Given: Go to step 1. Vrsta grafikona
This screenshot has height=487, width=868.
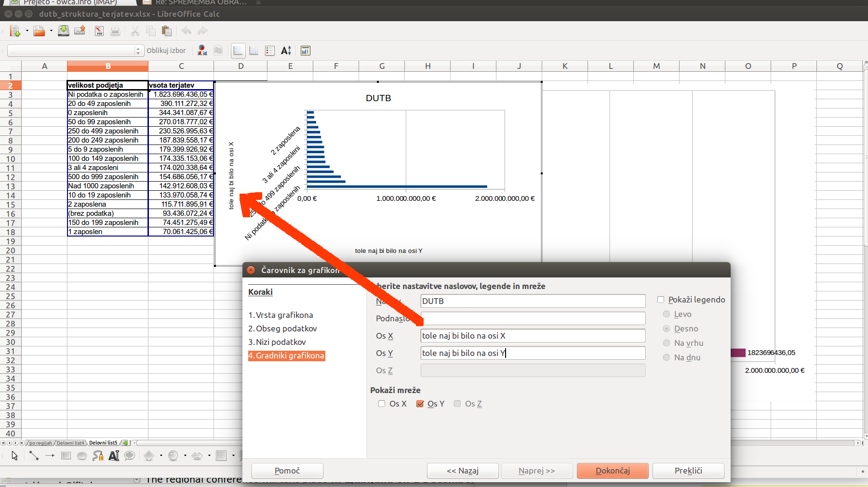Looking at the screenshot, I should point(280,315).
